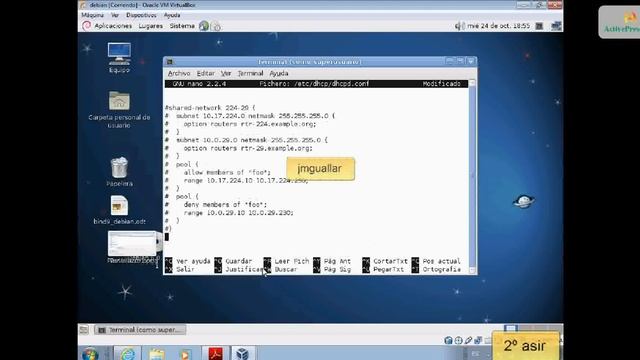Click the Debian swirl logo in top panel

click(87, 26)
